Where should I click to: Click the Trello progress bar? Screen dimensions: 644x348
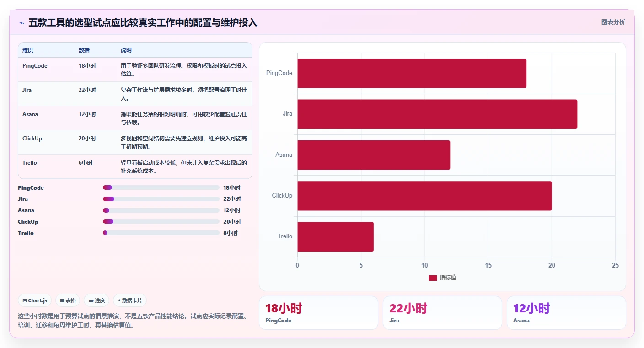coord(161,233)
